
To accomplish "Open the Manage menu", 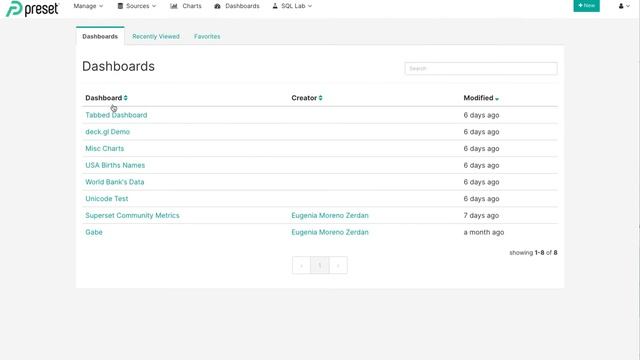I will click(88, 6).
